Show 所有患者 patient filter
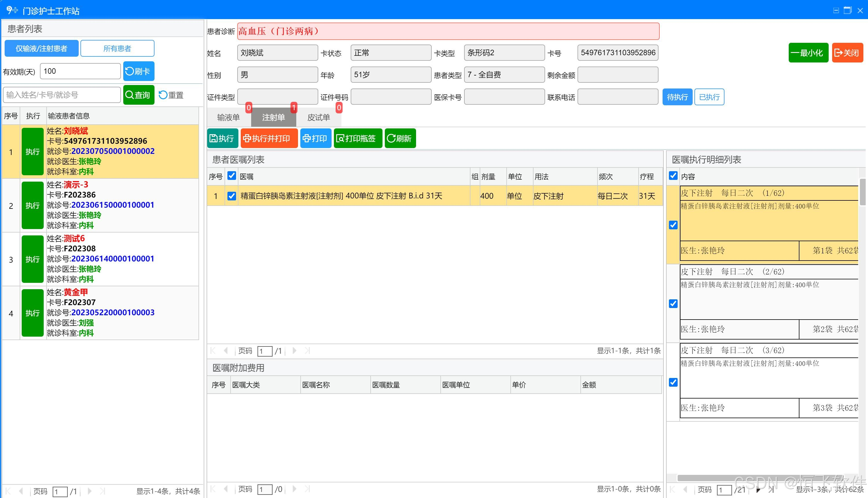This screenshot has height=498, width=868. pos(117,49)
